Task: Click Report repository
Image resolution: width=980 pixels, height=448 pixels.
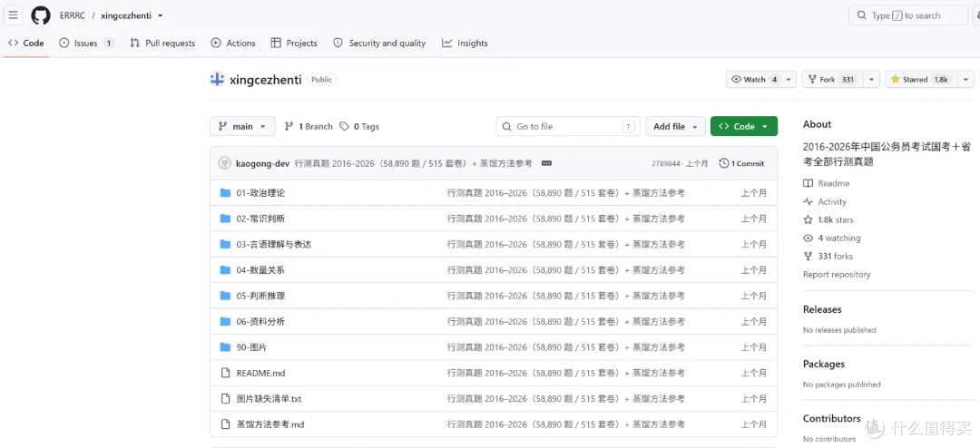Action: (837, 274)
